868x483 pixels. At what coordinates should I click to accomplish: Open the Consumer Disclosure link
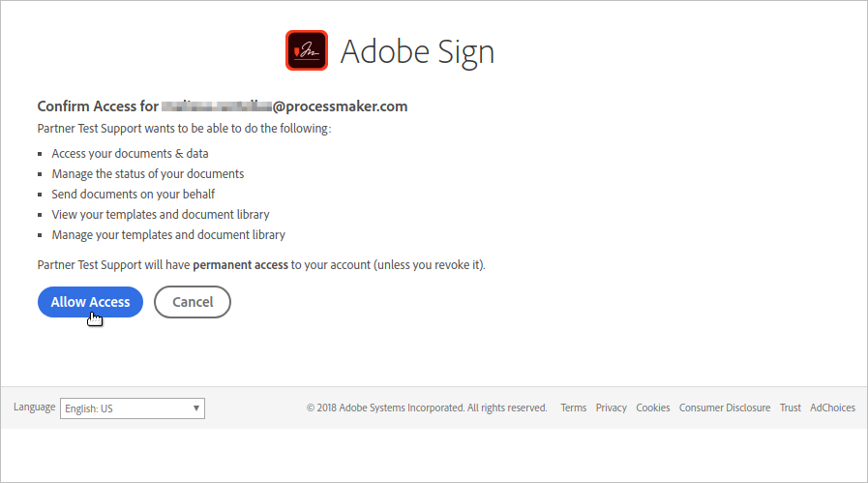point(725,408)
